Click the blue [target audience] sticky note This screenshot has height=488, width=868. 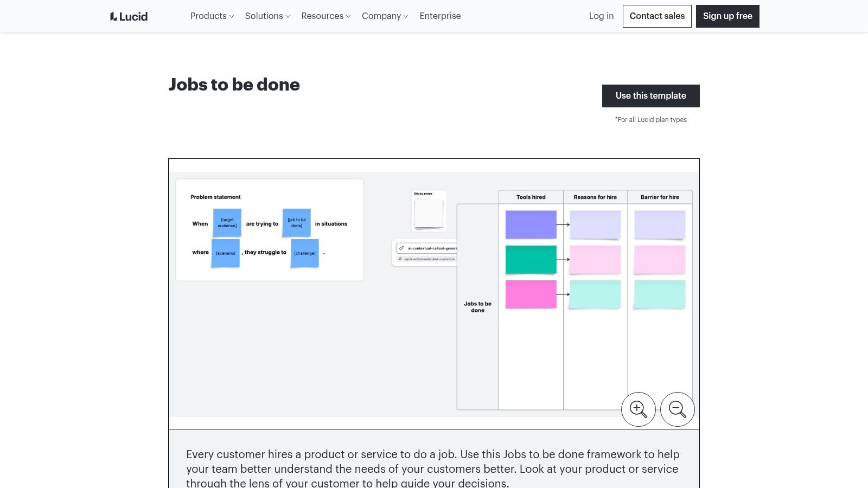pyautogui.click(x=227, y=223)
